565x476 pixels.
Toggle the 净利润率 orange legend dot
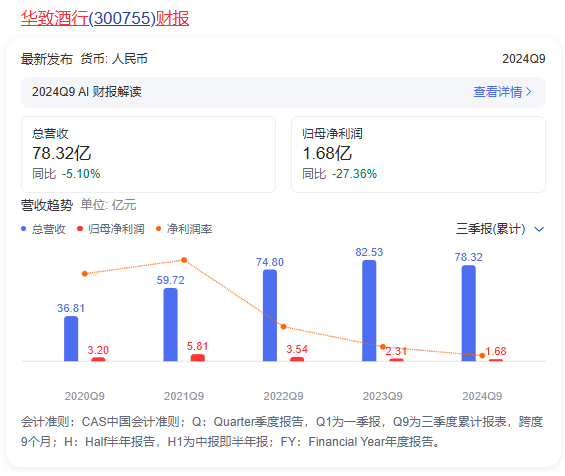pyautogui.click(x=158, y=228)
